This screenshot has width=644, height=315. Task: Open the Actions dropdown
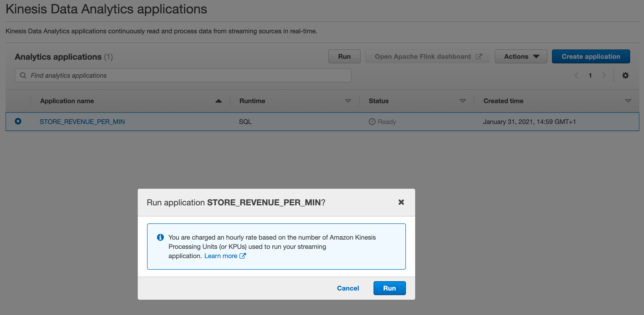click(521, 56)
